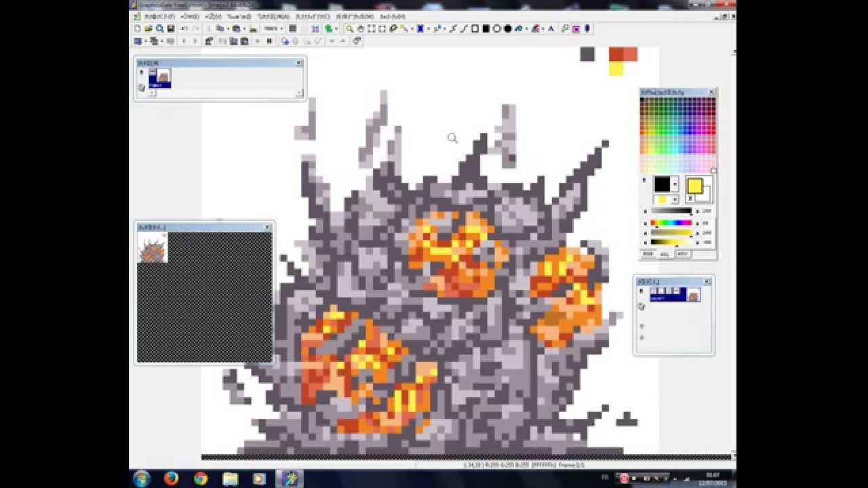The height and width of the screenshot is (488, 868).
Task: Undo the last action
Action: (184, 28)
